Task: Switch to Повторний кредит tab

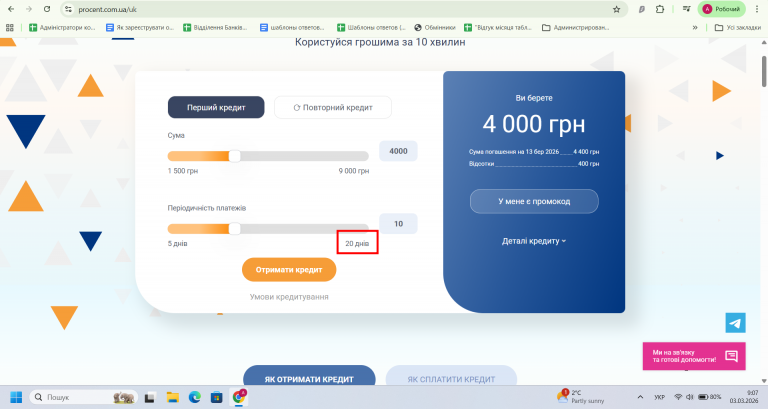Action: pos(333,107)
